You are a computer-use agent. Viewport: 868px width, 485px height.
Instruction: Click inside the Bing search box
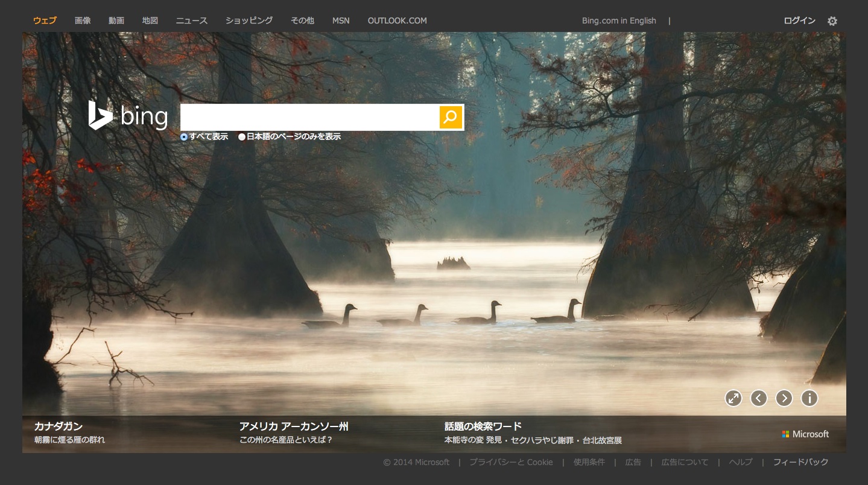[x=309, y=117]
